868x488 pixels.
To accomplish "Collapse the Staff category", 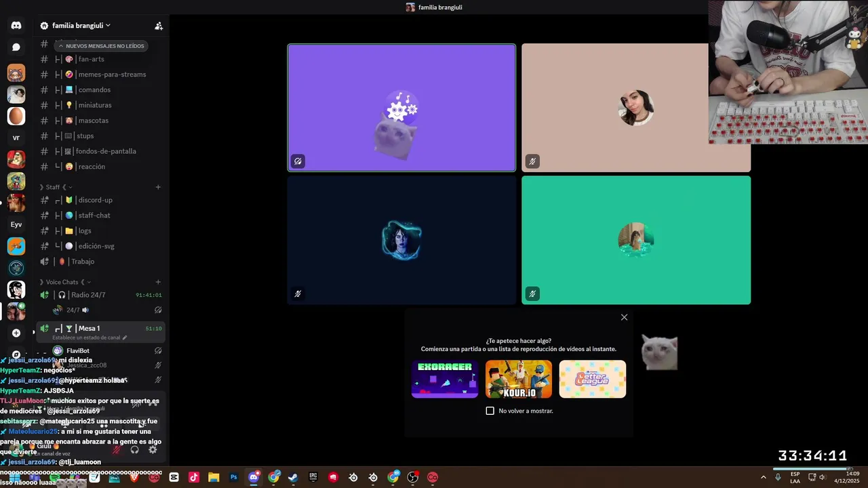I will [56, 187].
